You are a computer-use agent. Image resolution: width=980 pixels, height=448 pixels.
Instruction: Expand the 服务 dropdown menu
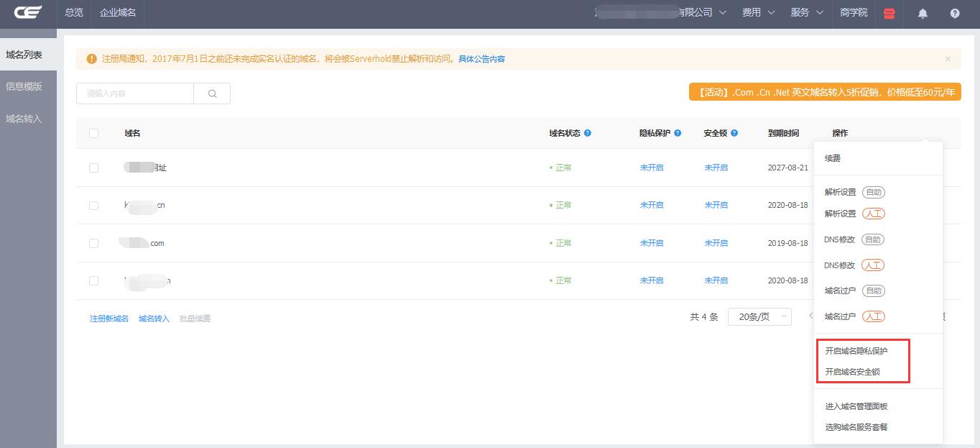(806, 13)
